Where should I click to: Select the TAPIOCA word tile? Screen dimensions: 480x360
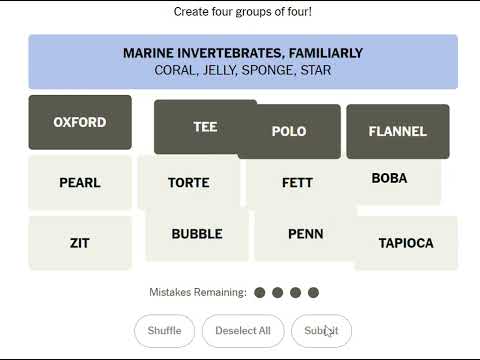(406, 243)
